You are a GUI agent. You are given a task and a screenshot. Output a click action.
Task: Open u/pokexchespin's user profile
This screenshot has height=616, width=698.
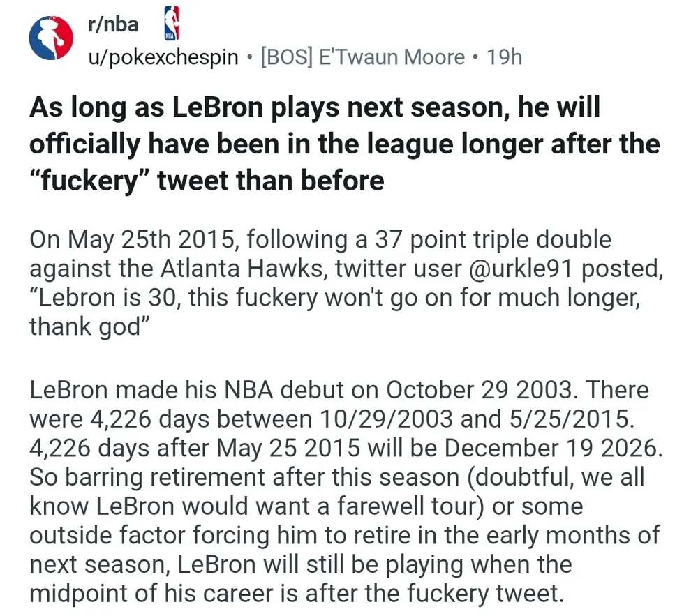point(163,57)
